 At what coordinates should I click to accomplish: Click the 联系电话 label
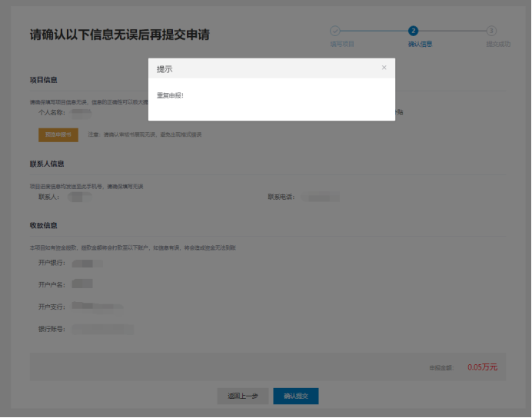pos(281,197)
